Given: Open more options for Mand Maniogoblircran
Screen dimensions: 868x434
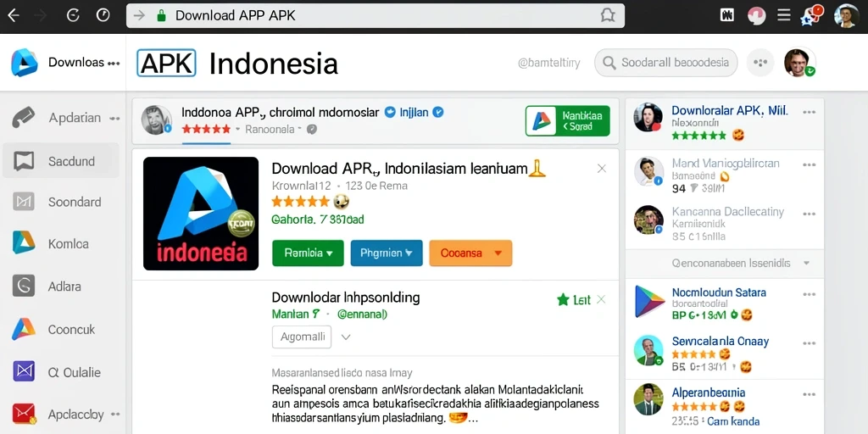Looking at the screenshot, I should pyautogui.click(x=809, y=165).
